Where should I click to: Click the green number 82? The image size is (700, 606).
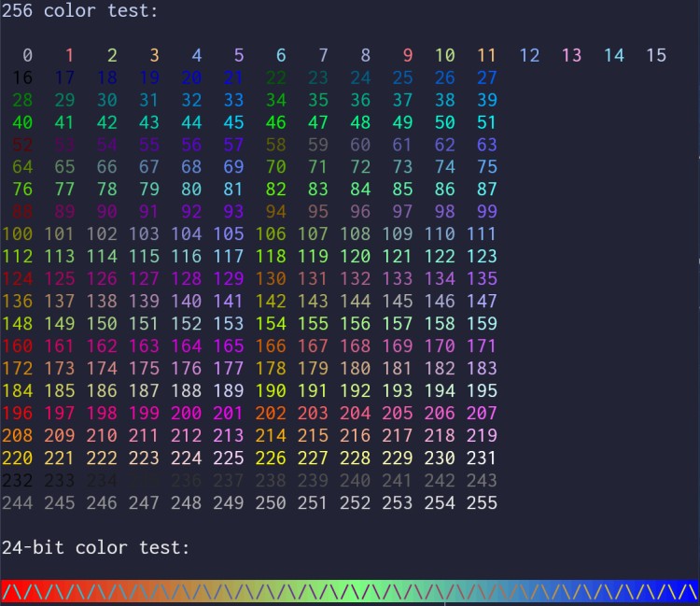276,190
